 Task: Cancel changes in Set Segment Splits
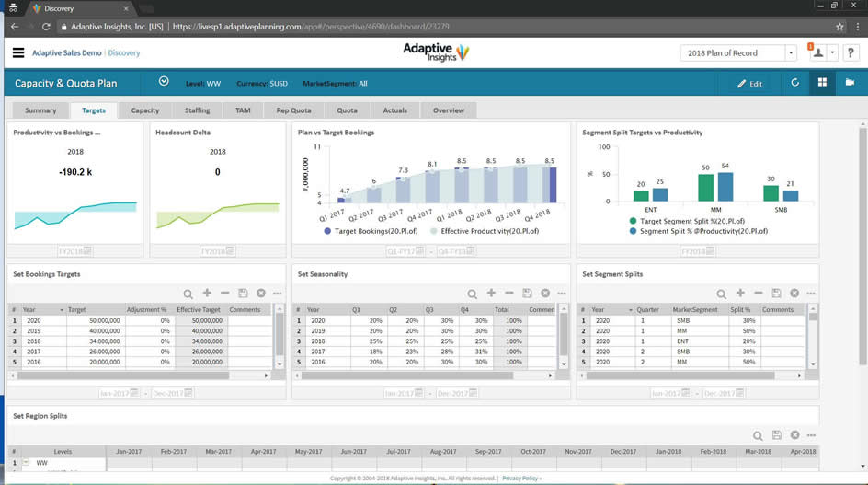794,293
